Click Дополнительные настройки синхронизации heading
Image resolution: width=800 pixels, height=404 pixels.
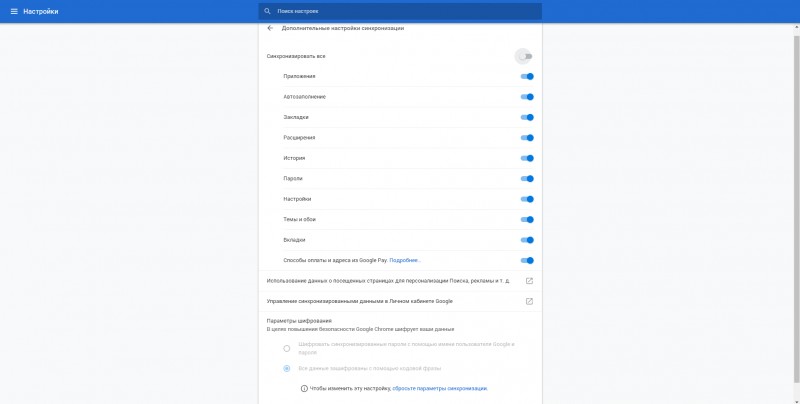(343, 29)
